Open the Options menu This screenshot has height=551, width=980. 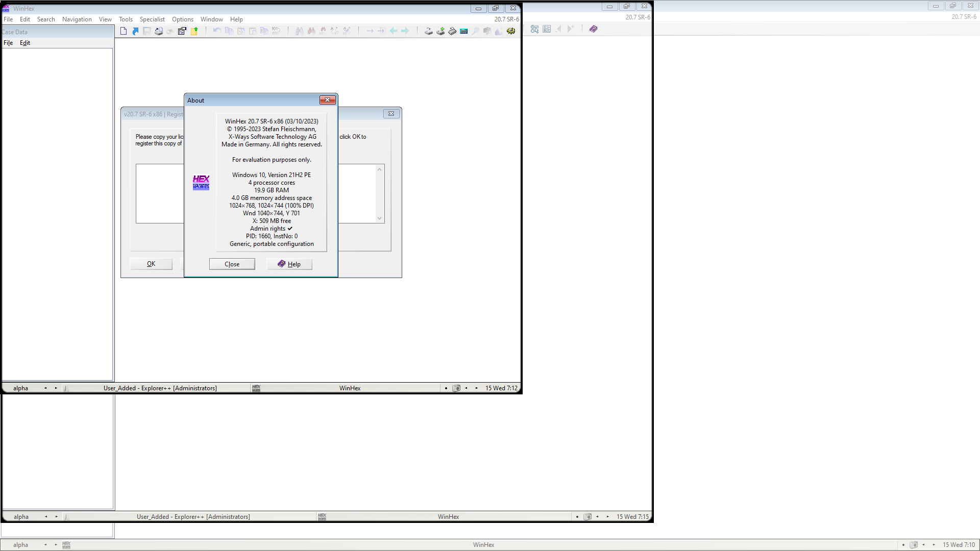pos(183,19)
